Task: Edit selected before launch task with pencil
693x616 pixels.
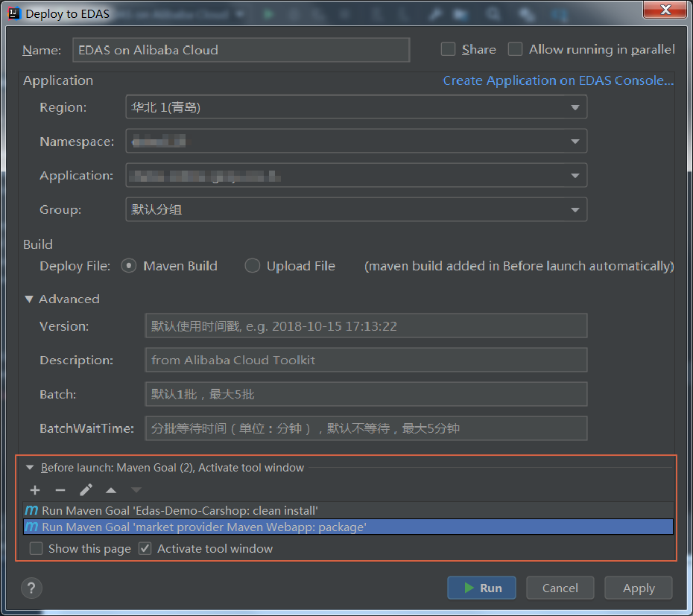Action: [86, 489]
